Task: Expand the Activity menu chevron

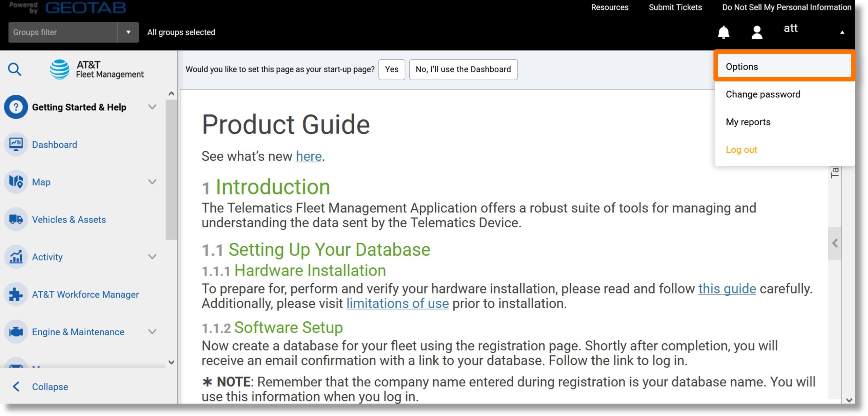Action: (x=153, y=257)
